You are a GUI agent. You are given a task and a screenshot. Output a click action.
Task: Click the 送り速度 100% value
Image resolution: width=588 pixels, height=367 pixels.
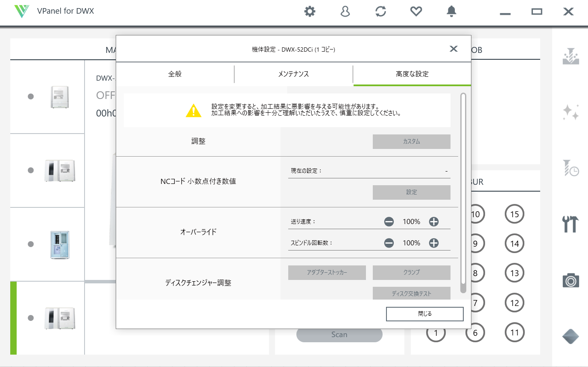[x=411, y=221]
